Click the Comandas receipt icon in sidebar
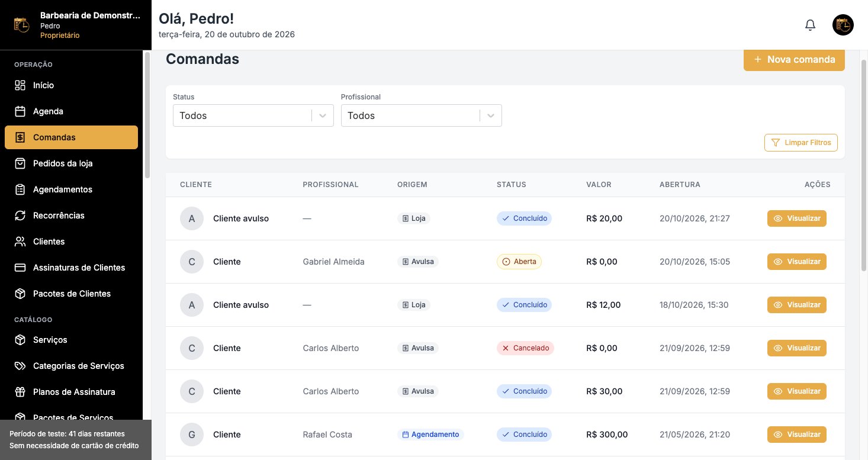The height and width of the screenshot is (460, 868). [x=20, y=137]
